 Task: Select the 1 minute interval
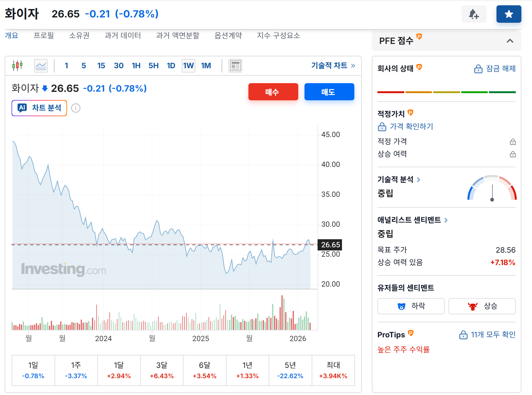pos(66,65)
